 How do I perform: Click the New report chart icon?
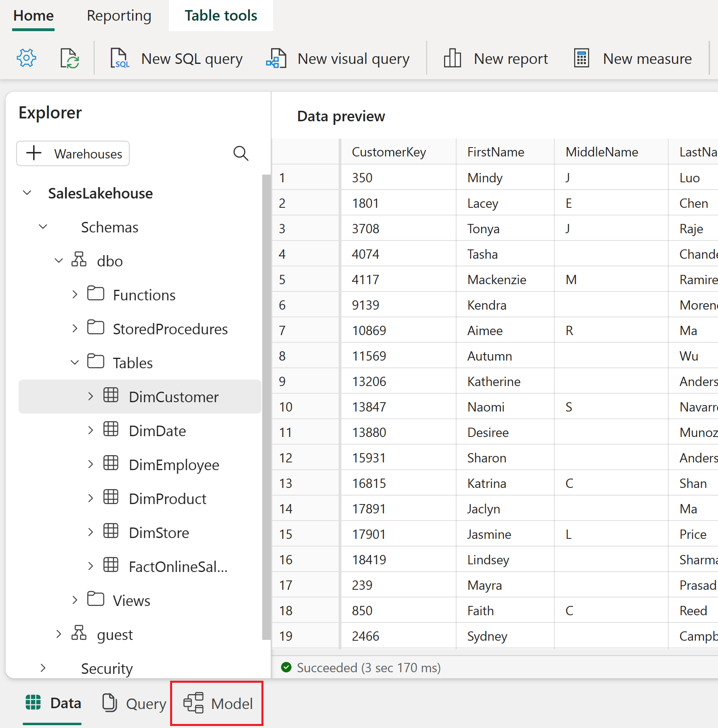point(452,59)
